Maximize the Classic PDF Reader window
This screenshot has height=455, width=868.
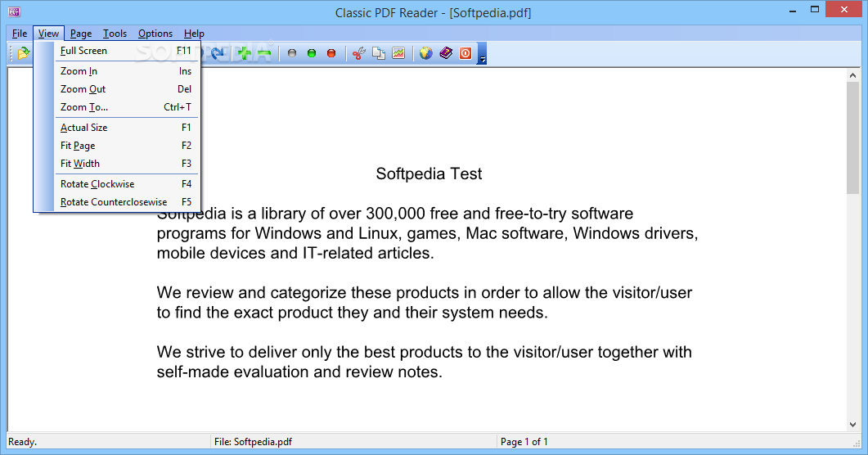pyautogui.click(x=815, y=10)
